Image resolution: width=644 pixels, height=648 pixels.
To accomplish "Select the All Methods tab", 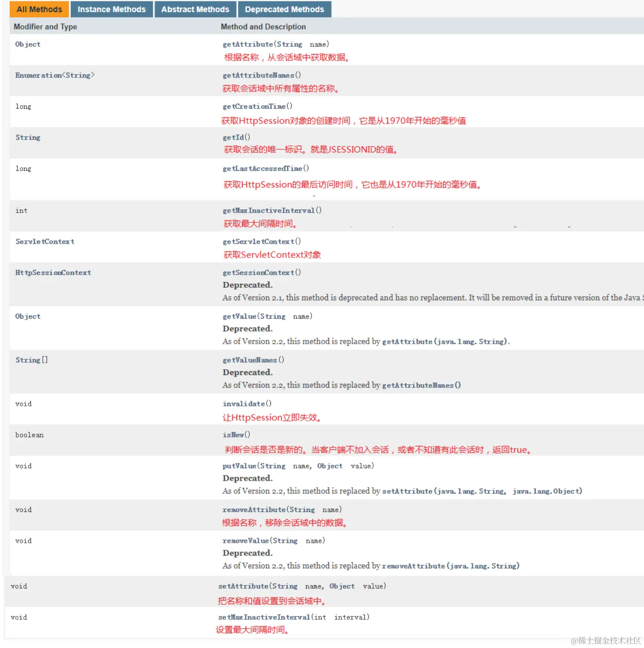I will click(x=39, y=9).
